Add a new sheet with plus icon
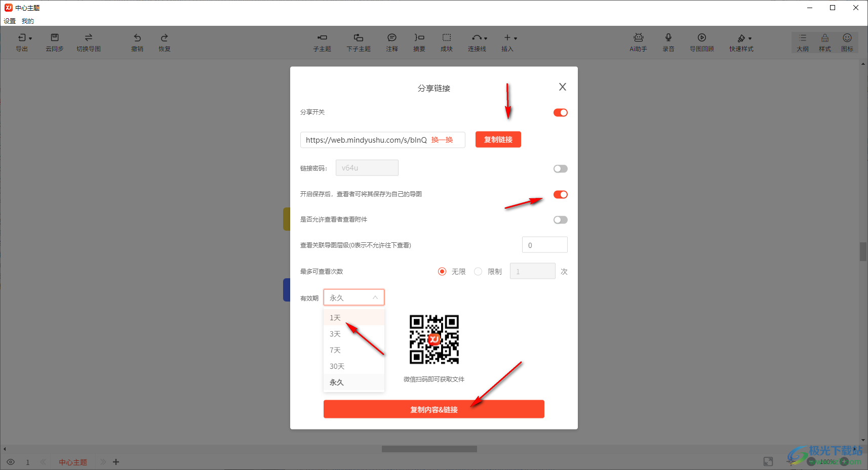 click(116, 462)
